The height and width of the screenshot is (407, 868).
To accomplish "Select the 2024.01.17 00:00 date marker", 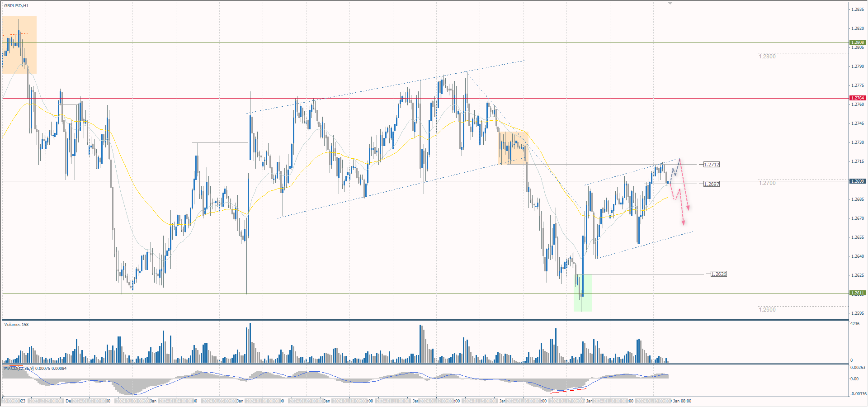I will [x=566, y=401].
